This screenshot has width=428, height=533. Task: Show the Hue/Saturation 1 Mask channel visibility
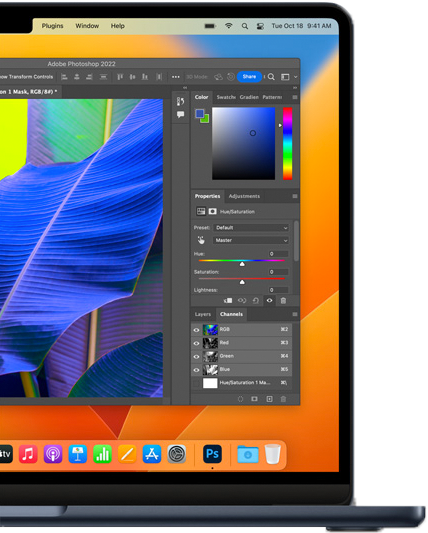[196, 383]
